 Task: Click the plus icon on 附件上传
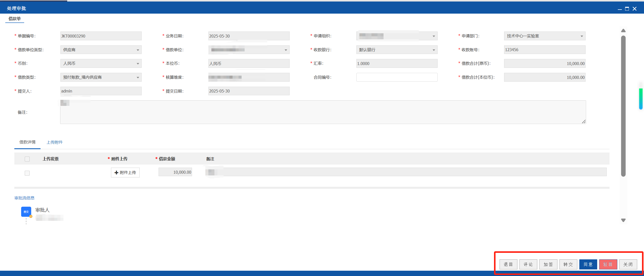click(x=116, y=173)
